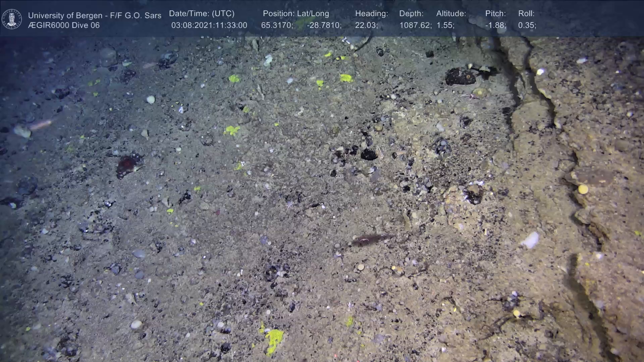The image size is (644, 362).
Task: Click the Pitch label
Action: point(495,14)
